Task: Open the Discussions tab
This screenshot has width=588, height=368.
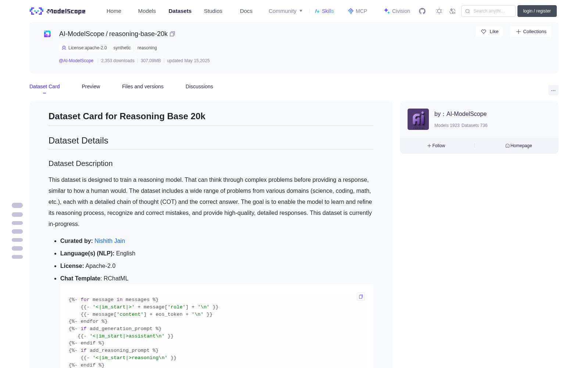Action: coord(199,86)
